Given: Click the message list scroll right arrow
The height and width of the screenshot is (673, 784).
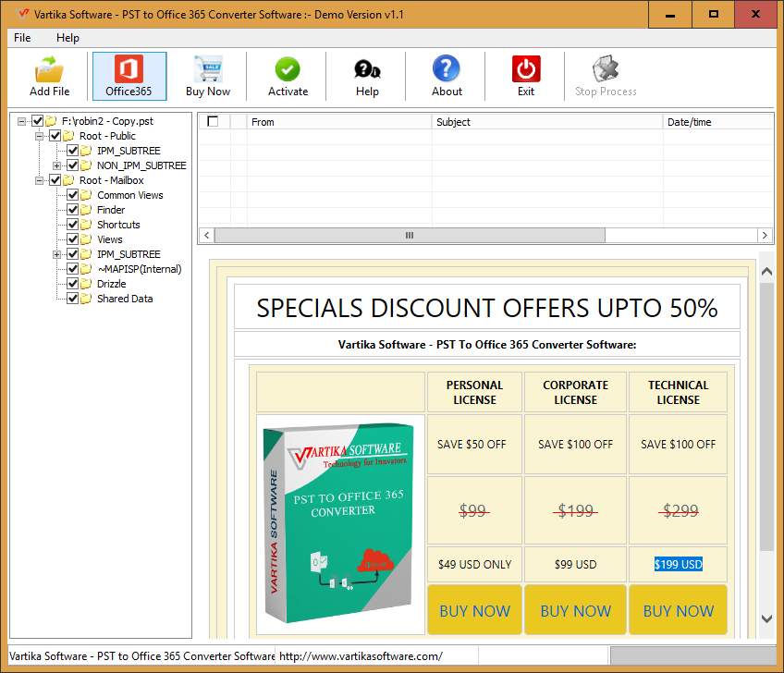Looking at the screenshot, I should point(765,235).
